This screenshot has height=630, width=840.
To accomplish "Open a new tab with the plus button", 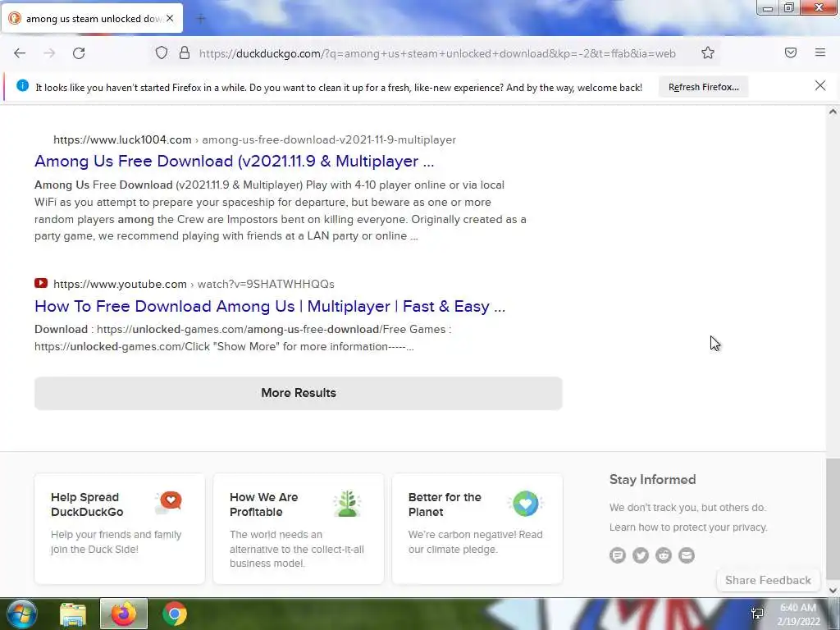I will 201,19.
